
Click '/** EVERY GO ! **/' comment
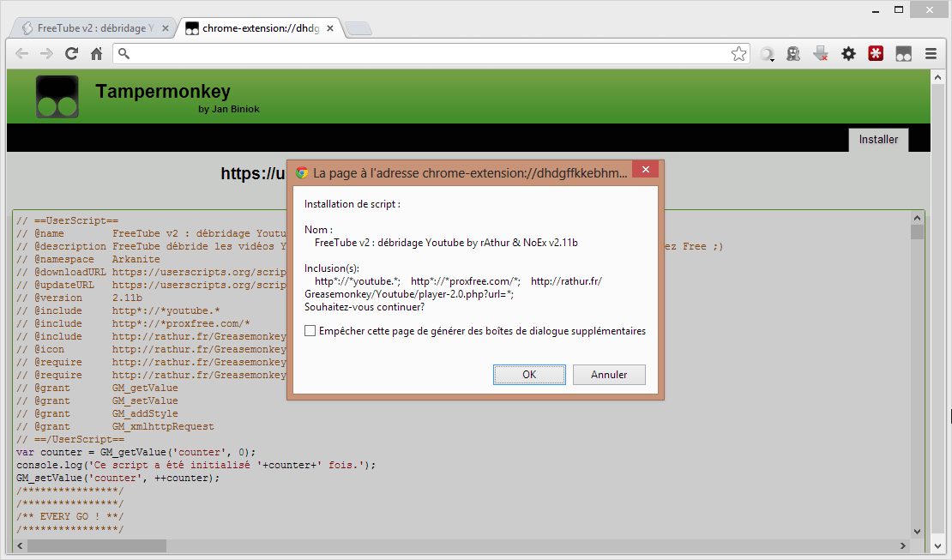click(69, 516)
